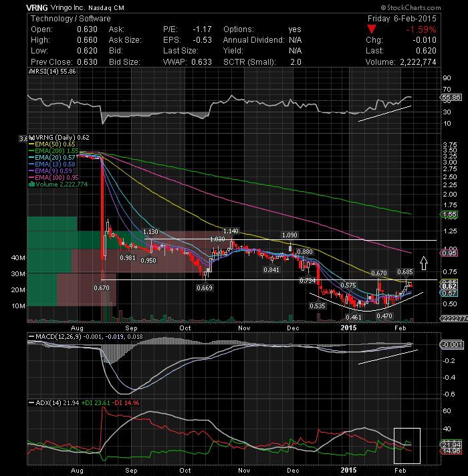Click the P/E value -1.17

coord(202,29)
